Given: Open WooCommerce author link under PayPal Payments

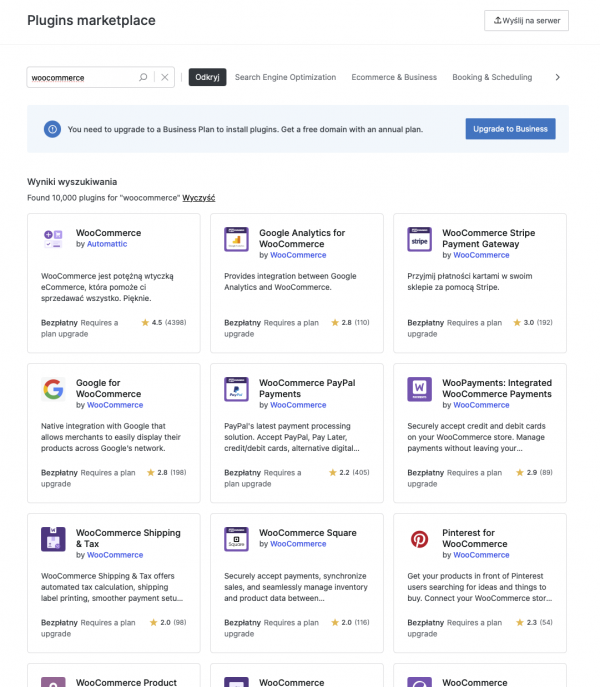Looking at the screenshot, I should click(x=298, y=405).
